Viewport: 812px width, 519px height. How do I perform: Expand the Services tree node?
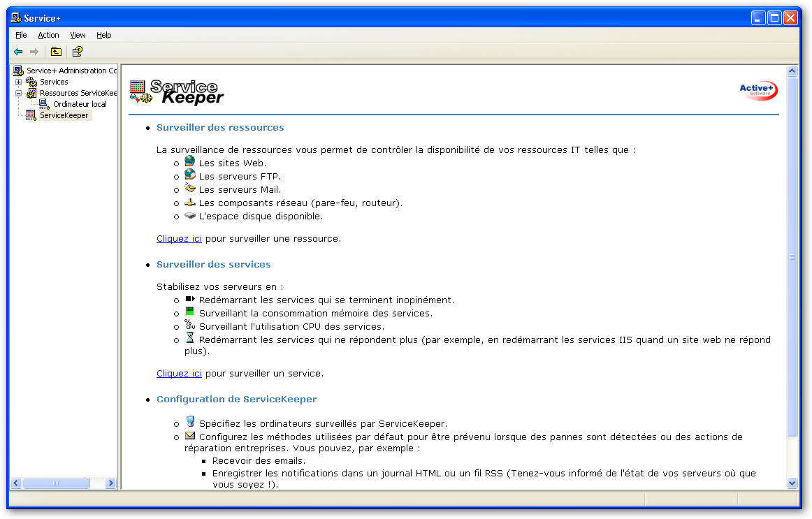pos(19,82)
